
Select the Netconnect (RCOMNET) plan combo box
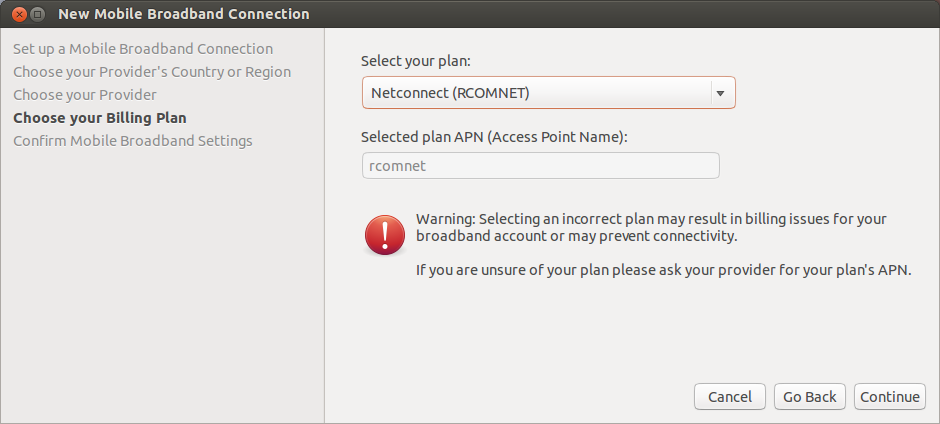[x=549, y=93]
